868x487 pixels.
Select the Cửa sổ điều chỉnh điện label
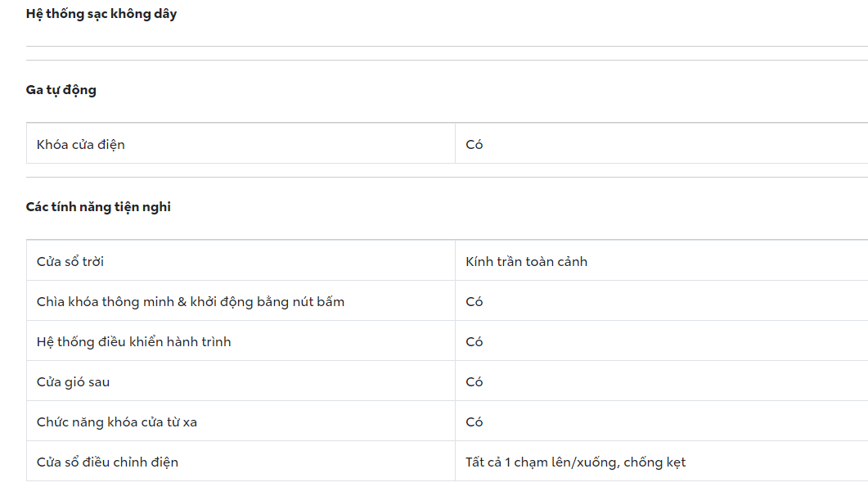107,462
